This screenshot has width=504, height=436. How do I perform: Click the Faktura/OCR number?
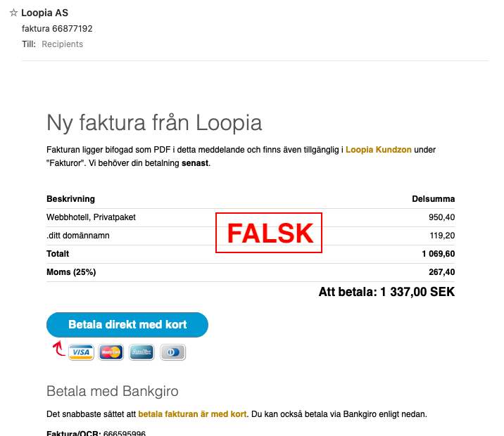click(x=125, y=433)
